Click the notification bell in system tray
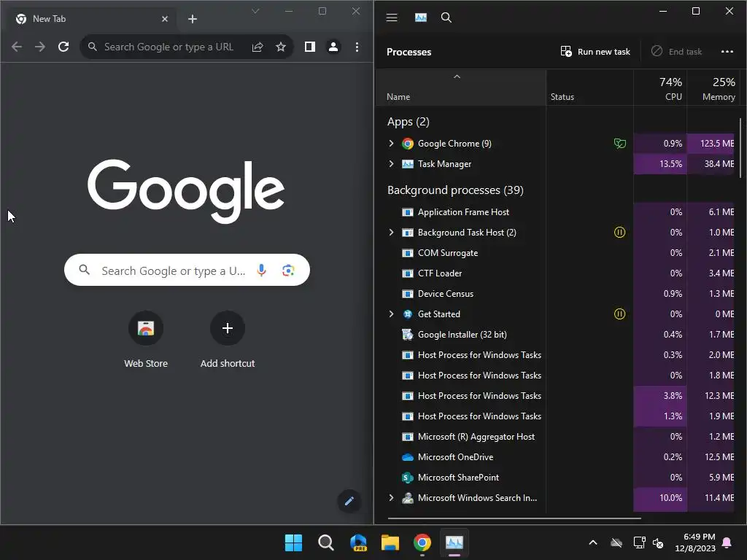Screen dimensions: 747x560 coord(727,542)
